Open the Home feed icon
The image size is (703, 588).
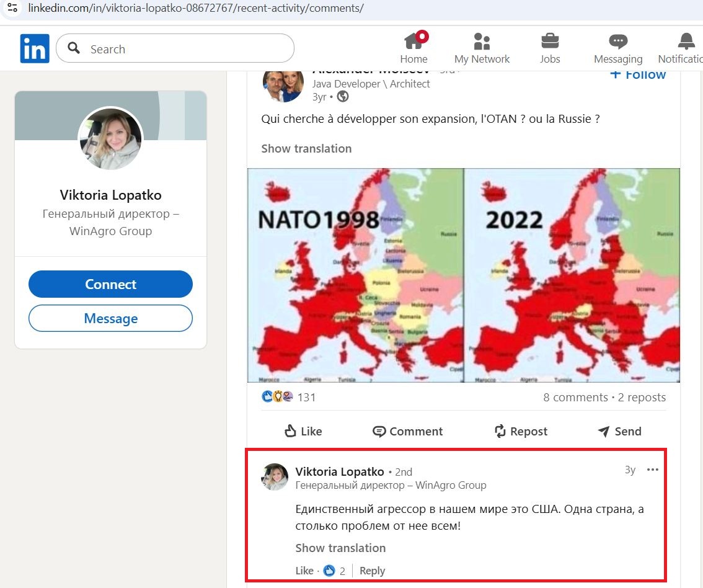[x=414, y=42]
